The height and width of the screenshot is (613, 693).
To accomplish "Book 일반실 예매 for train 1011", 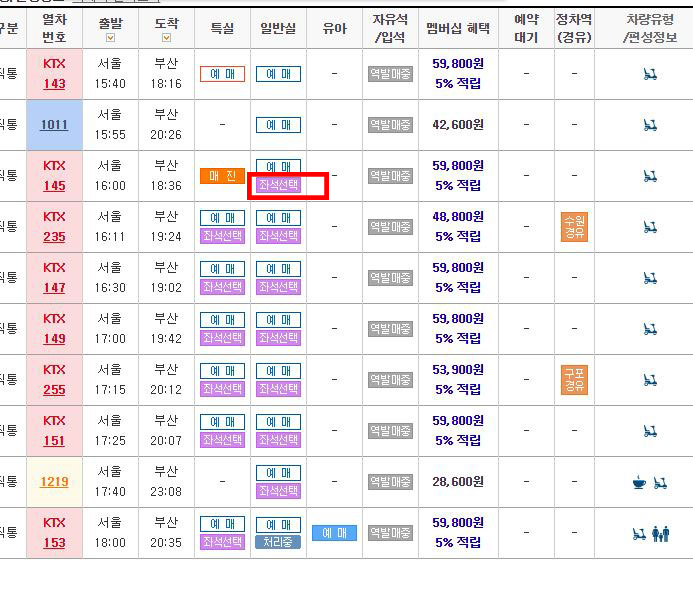I will click(x=278, y=125).
